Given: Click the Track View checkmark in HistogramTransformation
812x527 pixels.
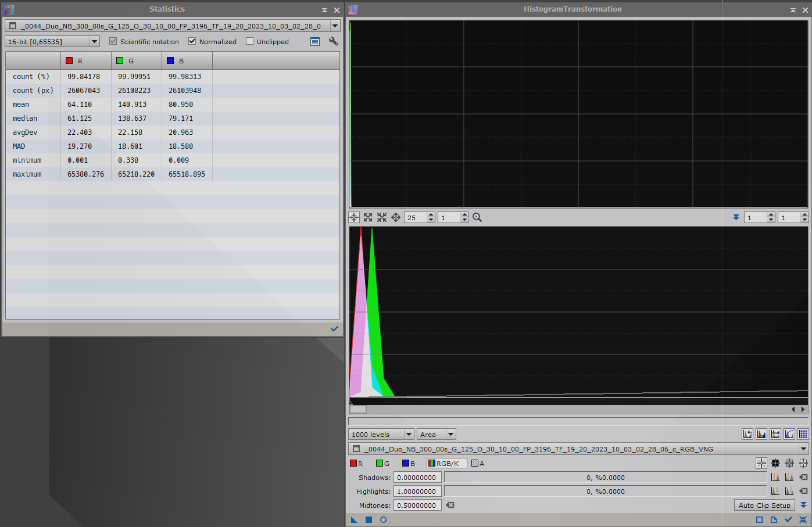Looking at the screenshot, I should point(788,519).
